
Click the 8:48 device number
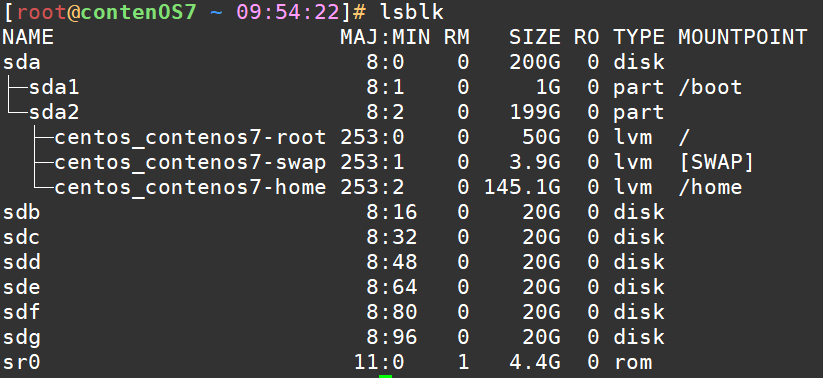coord(392,262)
